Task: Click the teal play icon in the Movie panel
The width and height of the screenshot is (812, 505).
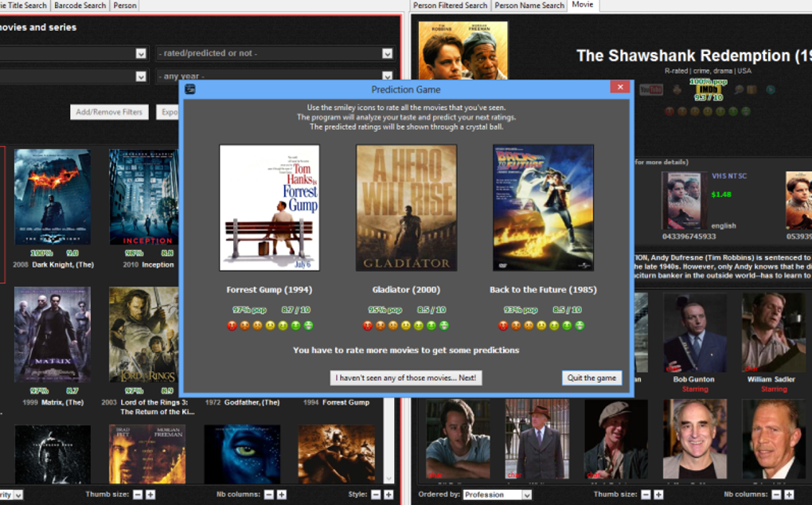Action: 771,89
